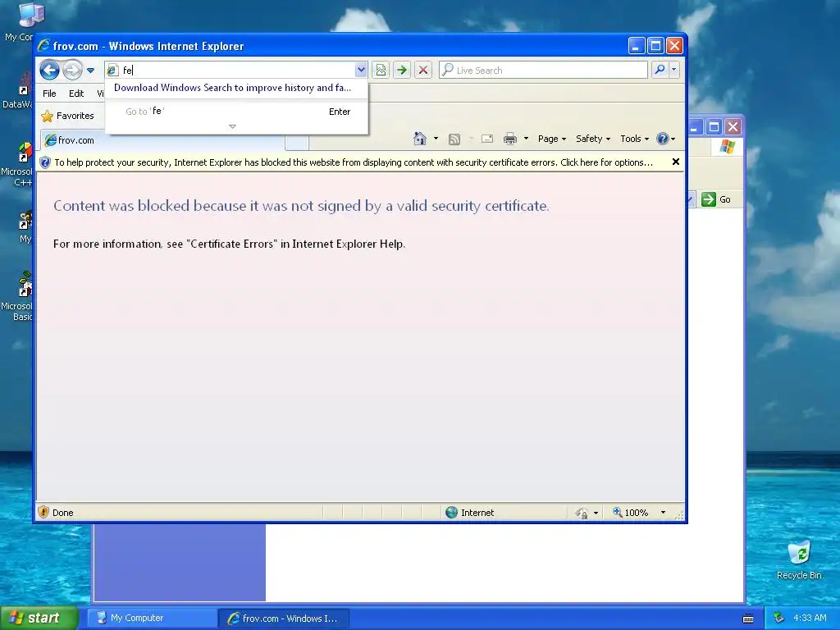Open the Safety menu
The width and height of the screenshot is (840, 630).
(x=592, y=139)
